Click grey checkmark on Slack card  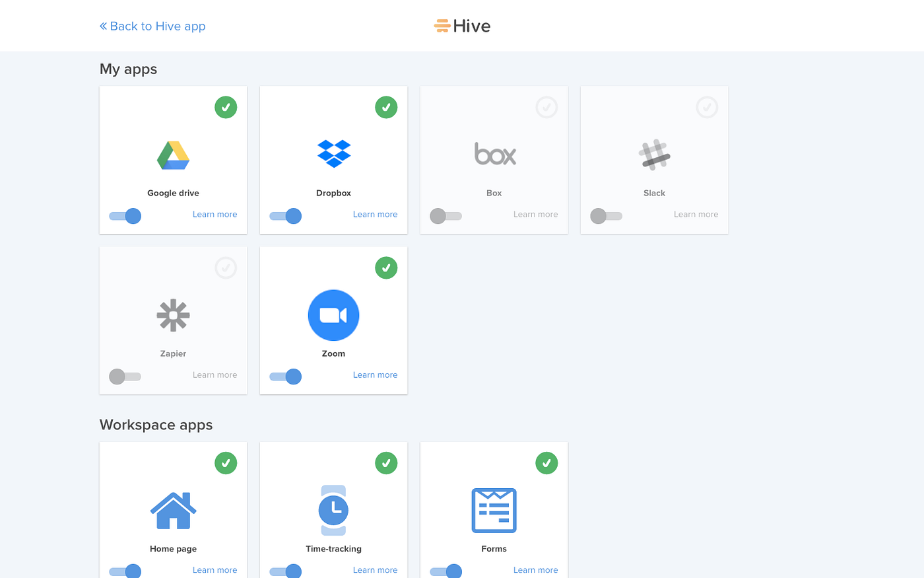707,107
